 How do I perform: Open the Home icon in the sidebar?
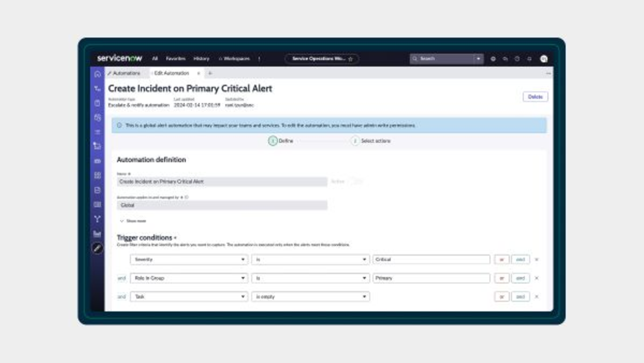click(97, 74)
